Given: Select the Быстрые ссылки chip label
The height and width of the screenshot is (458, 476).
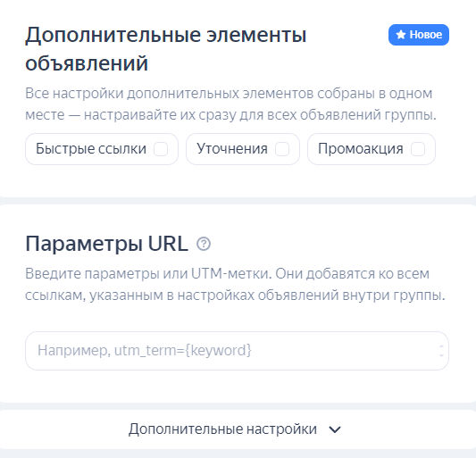Looking at the screenshot, I should tap(91, 149).
